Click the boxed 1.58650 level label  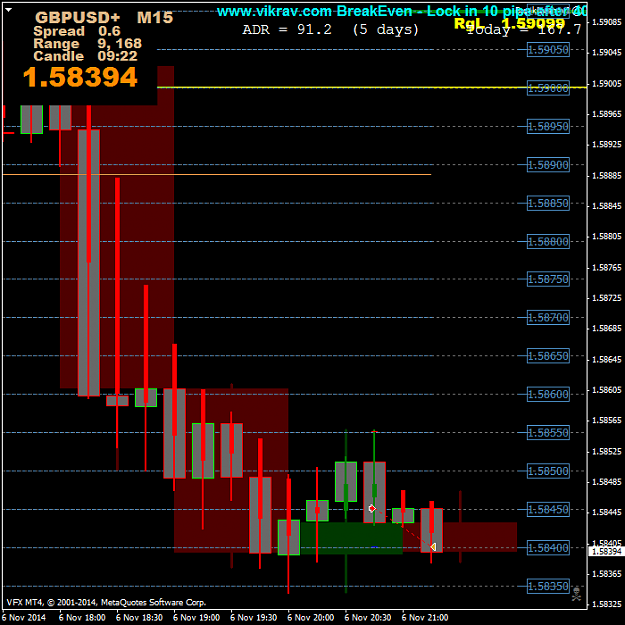click(548, 356)
